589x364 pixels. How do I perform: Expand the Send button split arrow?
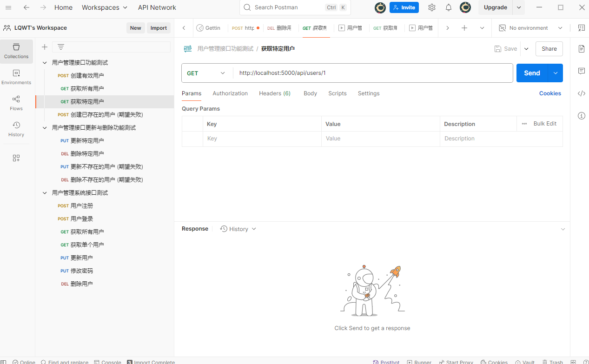click(555, 73)
